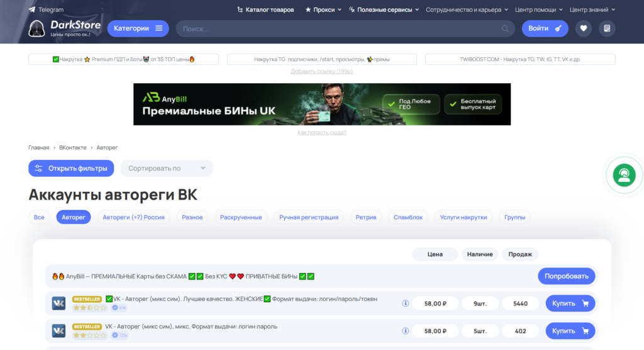Image resolution: width=644 pixels, height=350 pixels.
Task: Focus the Поиск search field
Action: point(345,29)
